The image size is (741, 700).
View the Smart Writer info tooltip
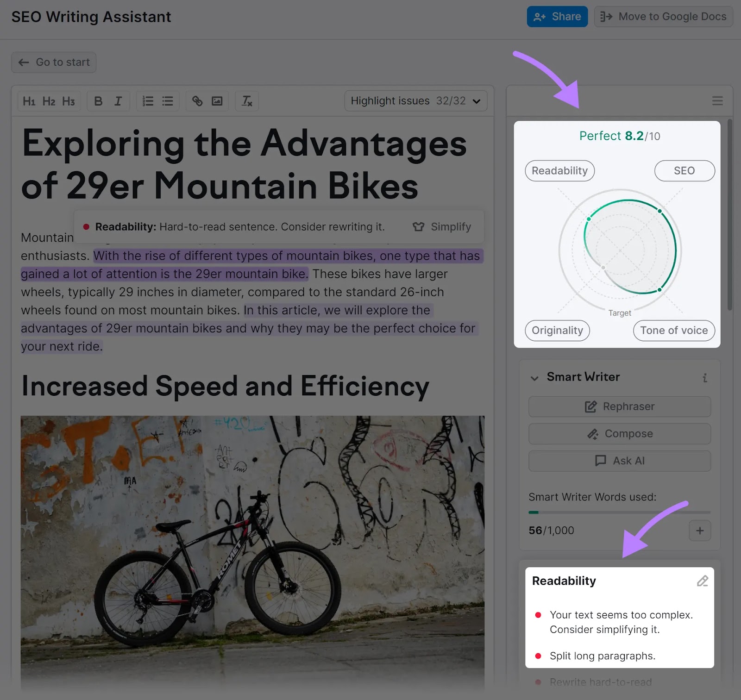pyautogui.click(x=705, y=377)
